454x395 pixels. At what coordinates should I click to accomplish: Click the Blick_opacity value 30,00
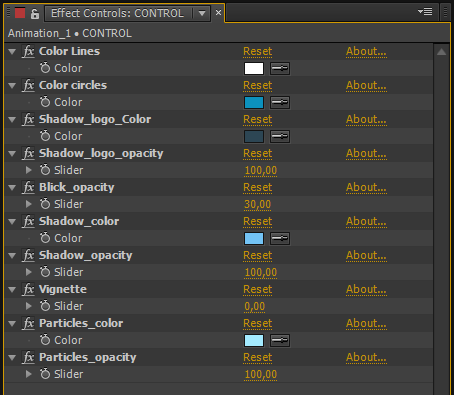[258, 204]
